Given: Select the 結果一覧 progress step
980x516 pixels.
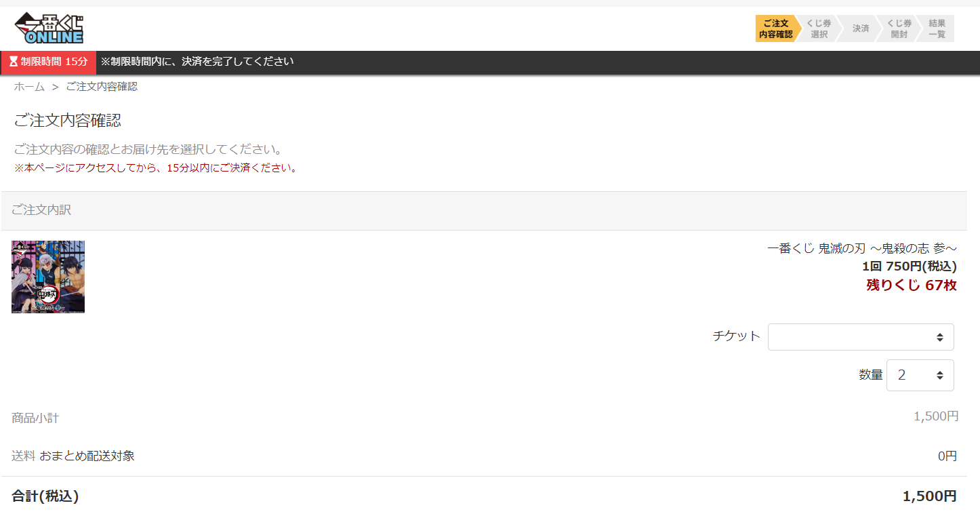Looking at the screenshot, I should coord(937,28).
